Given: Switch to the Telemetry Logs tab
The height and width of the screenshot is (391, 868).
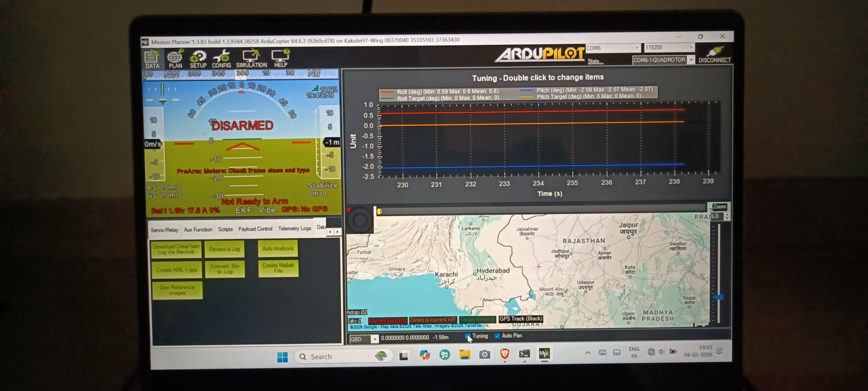Looking at the screenshot, I should click(294, 229).
